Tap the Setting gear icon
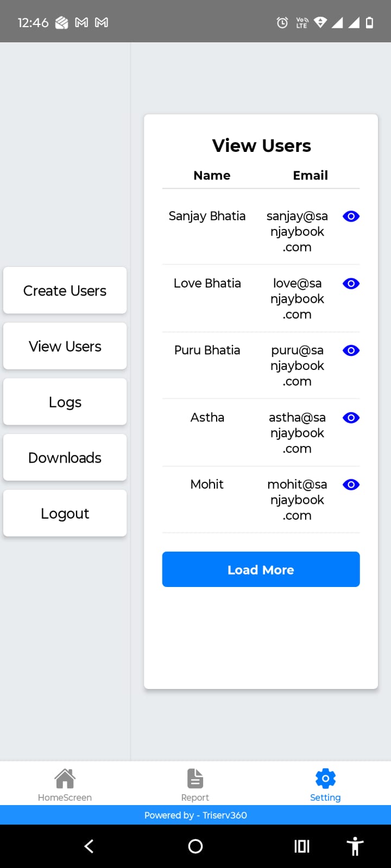This screenshot has height=868, width=391. click(x=325, y=779)
